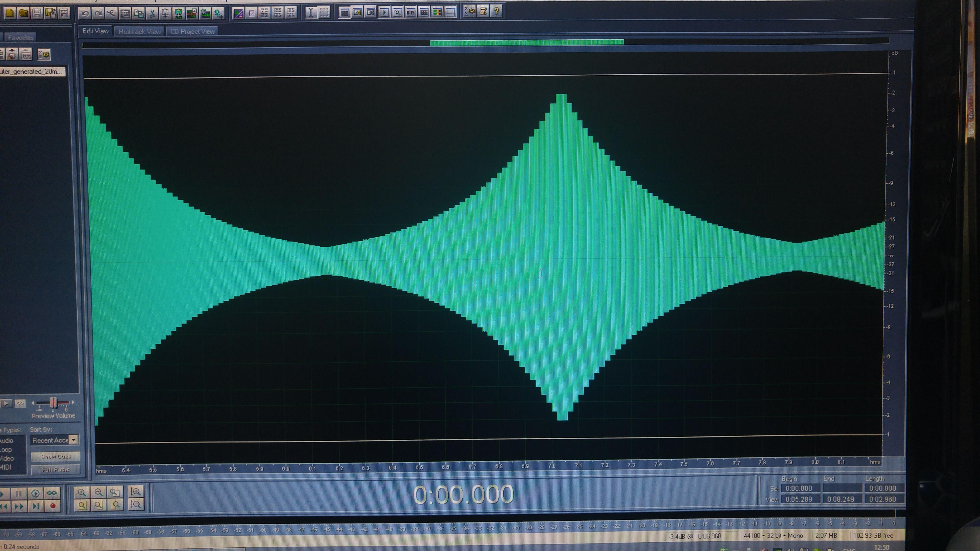
Task: Open the Sort By Recent Access dropdown
Action: 54,440
